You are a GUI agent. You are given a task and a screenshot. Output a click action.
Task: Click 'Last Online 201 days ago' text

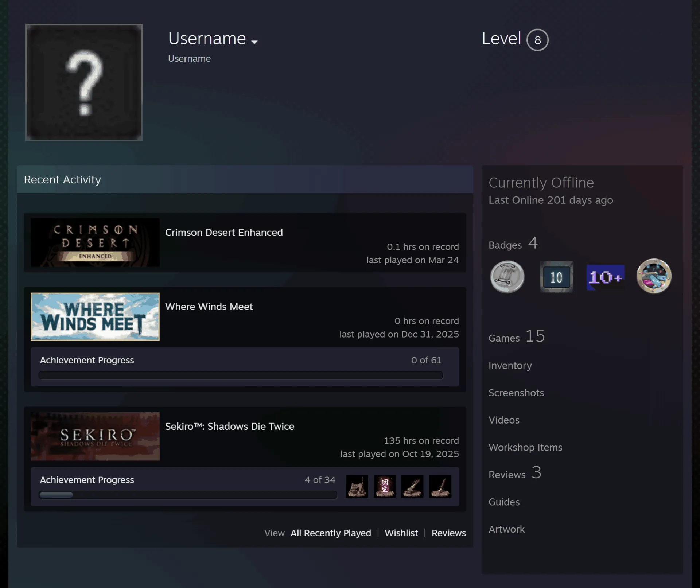pyautogui.click(x=551, y=200)
